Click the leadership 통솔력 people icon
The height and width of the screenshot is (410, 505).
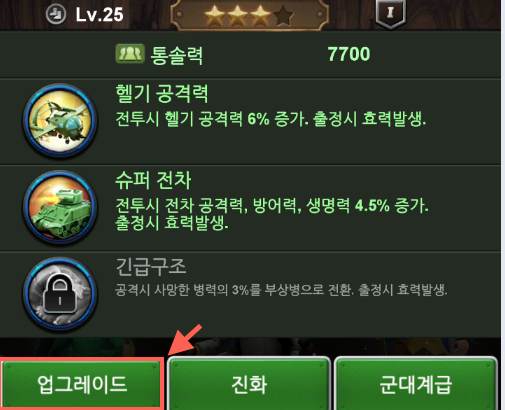pos(130,53)
